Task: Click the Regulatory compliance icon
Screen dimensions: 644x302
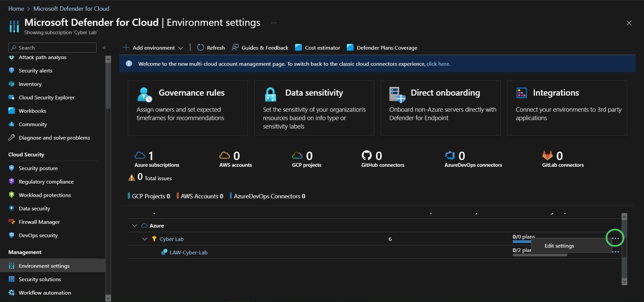Action: click(12, 182)
